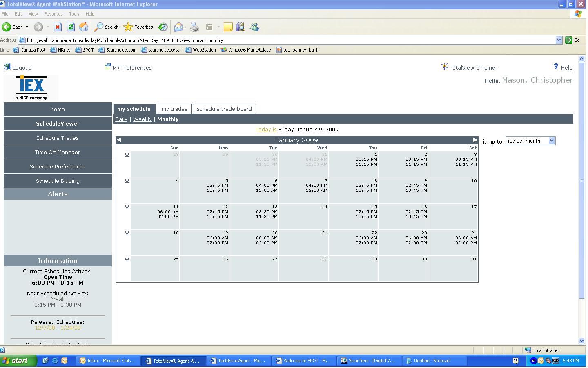
Task: Click the Print icon in toolbar
Action: point(194,27)
